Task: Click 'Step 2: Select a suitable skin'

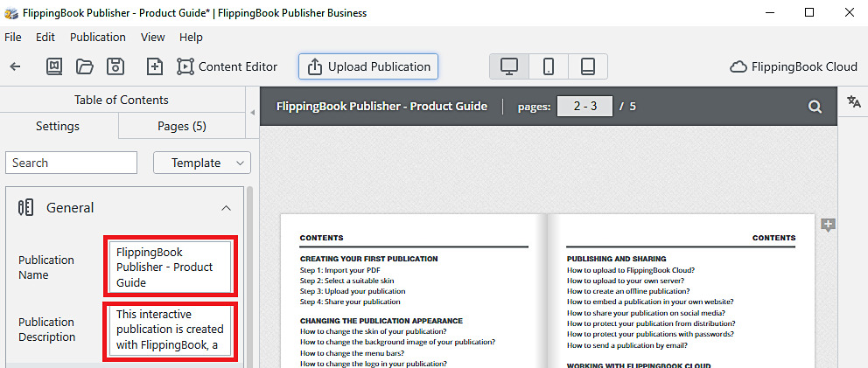Action: coord(347,281)
